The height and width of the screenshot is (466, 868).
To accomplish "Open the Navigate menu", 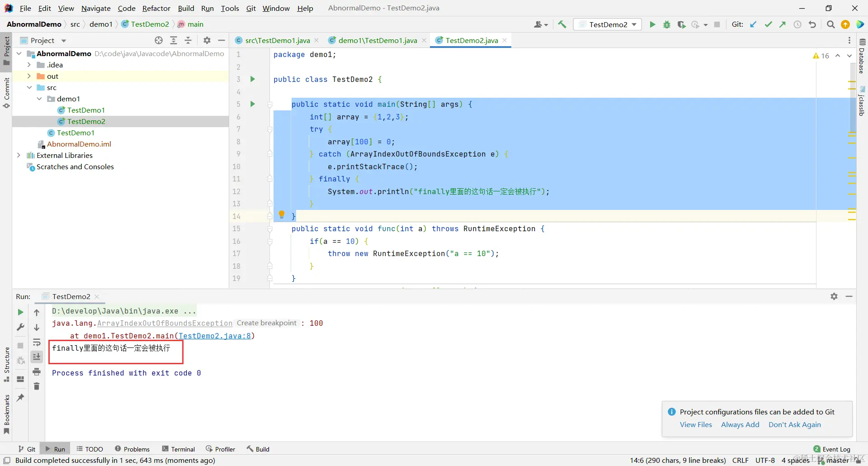I will 96,8.
